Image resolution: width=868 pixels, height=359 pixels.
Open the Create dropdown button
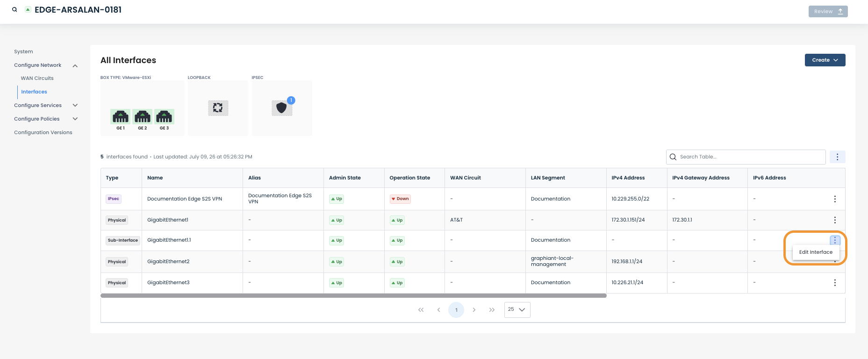click(825, 60)
